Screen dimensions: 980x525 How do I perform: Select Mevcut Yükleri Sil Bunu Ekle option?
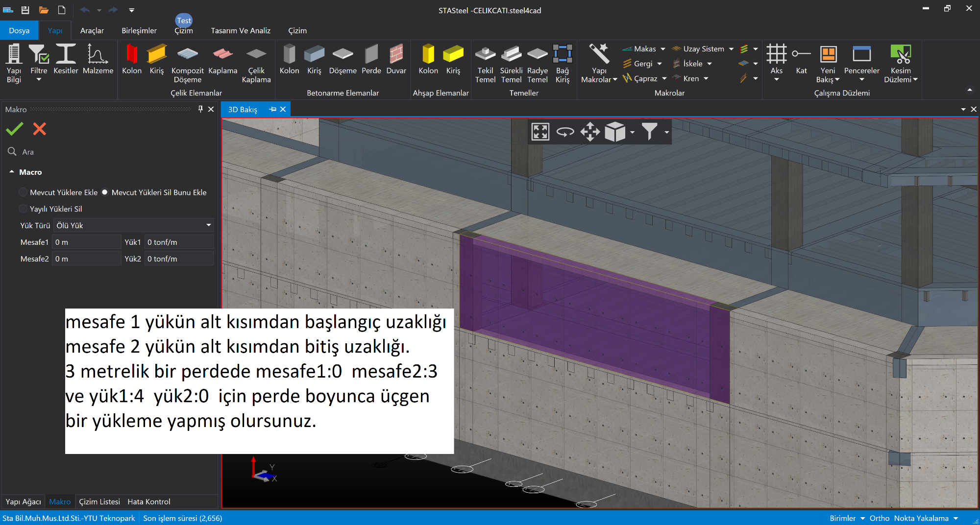point(105,192)
